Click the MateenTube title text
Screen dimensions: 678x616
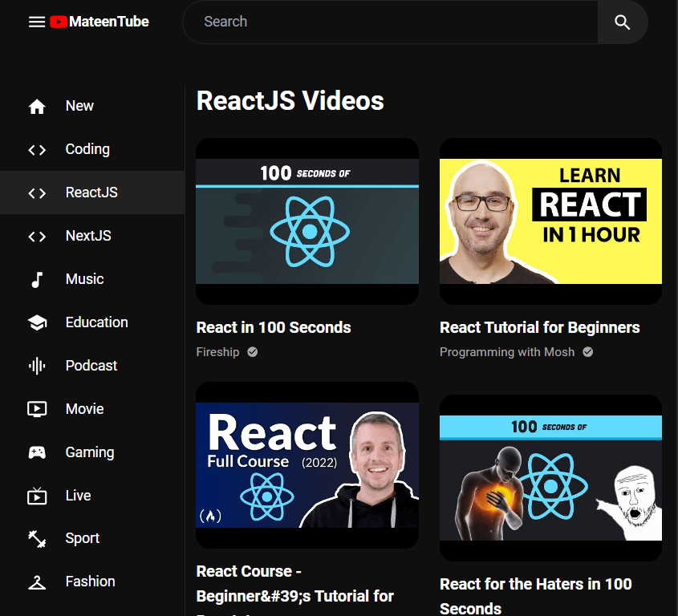click(x=109, y=22)
